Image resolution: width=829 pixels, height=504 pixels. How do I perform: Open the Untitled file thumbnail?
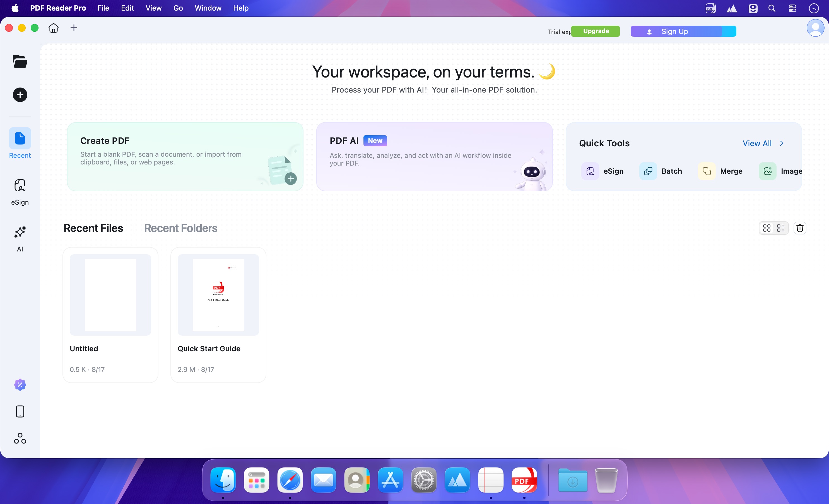coord(110,295)
